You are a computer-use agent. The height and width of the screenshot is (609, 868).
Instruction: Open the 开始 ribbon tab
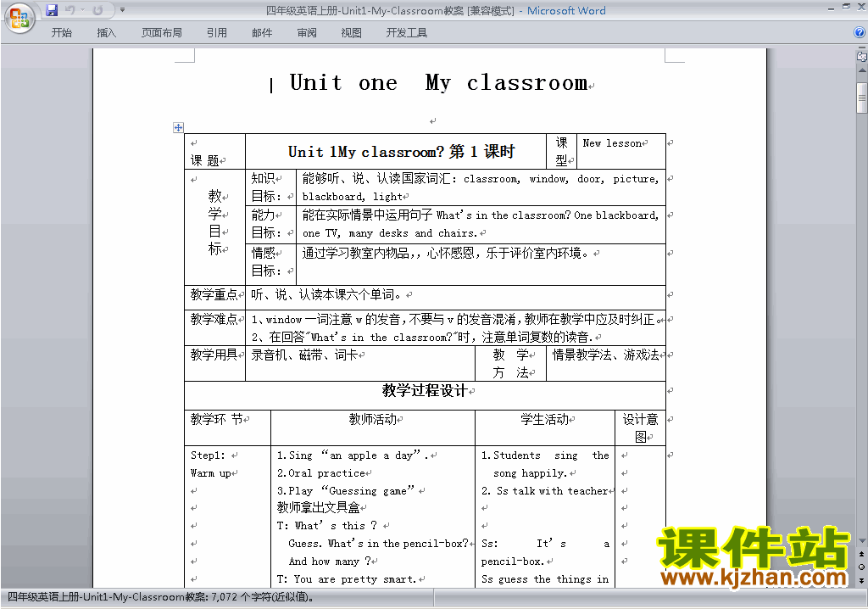click(x=61, y=33)
